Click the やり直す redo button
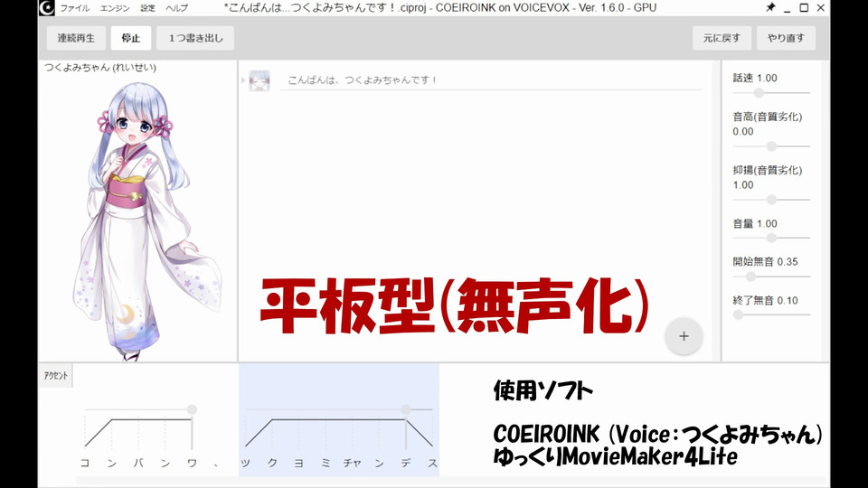868x488 pixels. click(786, 38)
